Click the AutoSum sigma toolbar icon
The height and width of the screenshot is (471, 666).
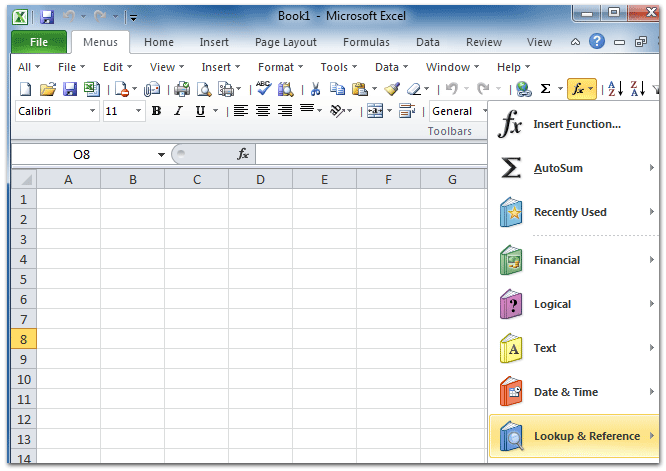[545, 89]
